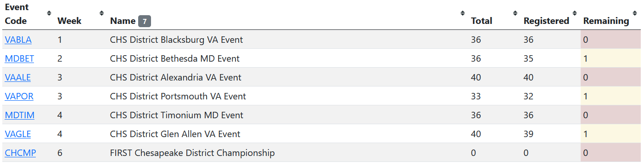644x167 pixels.
Task: Sort table by Event Code arrows
Action: pos(49,13)
